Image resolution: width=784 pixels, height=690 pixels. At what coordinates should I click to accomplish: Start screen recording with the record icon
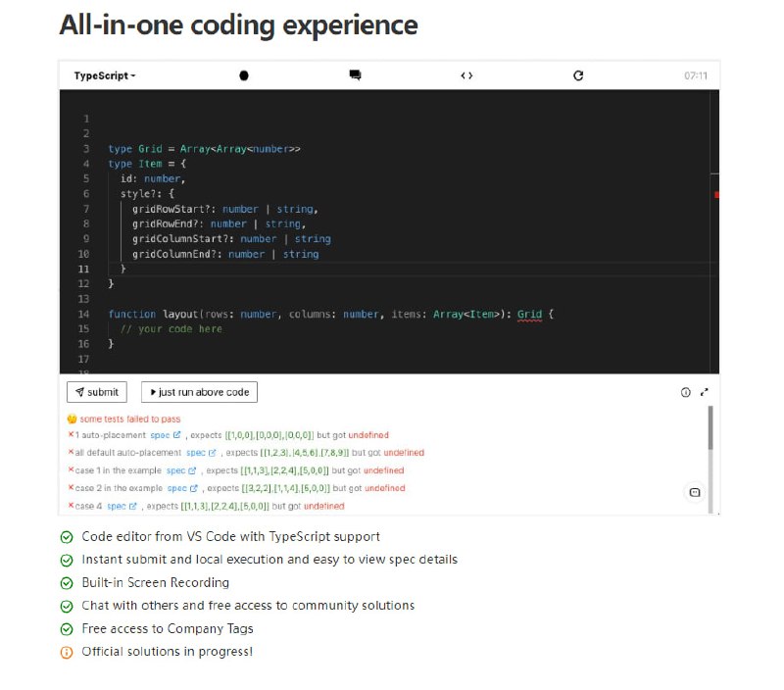pos(242,74)
